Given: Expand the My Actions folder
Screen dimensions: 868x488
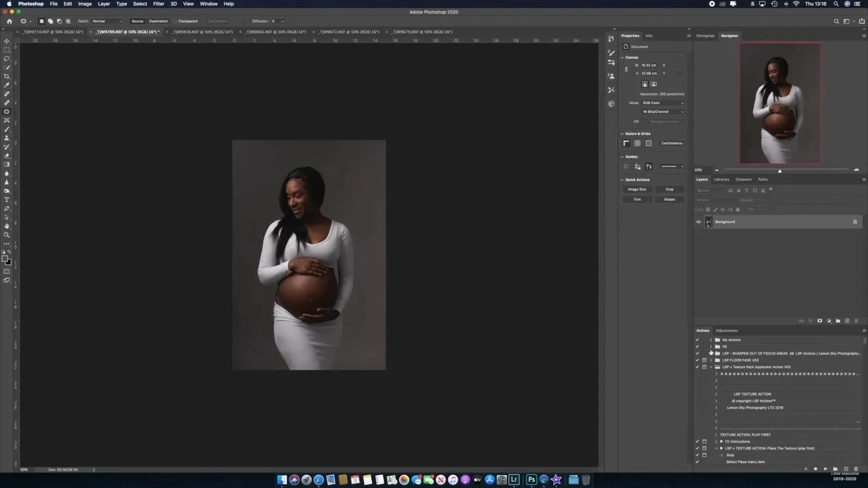Looking at the screenshot, I should pos(711,340).
